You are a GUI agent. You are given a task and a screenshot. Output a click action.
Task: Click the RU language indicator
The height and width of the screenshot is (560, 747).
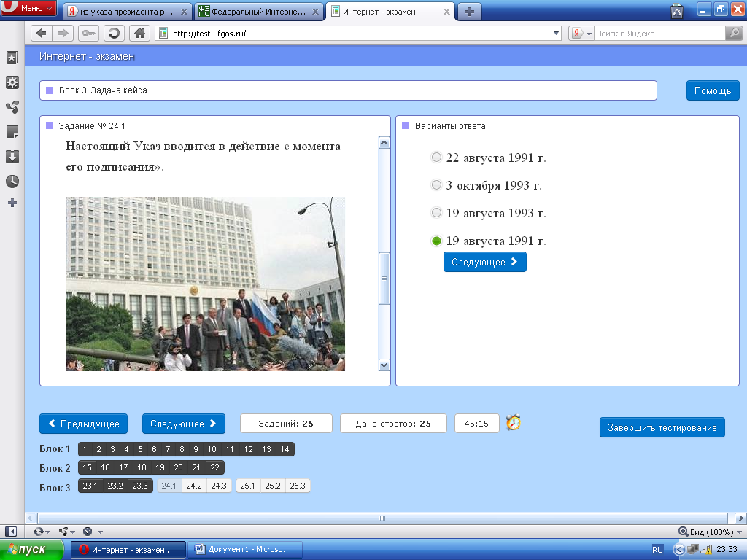[x=657, y=550]
